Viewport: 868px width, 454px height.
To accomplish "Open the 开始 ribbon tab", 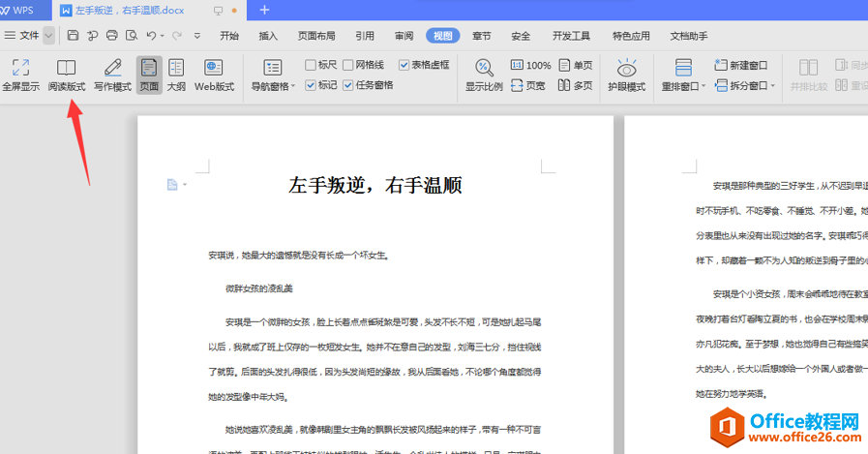I will (229, 36).
